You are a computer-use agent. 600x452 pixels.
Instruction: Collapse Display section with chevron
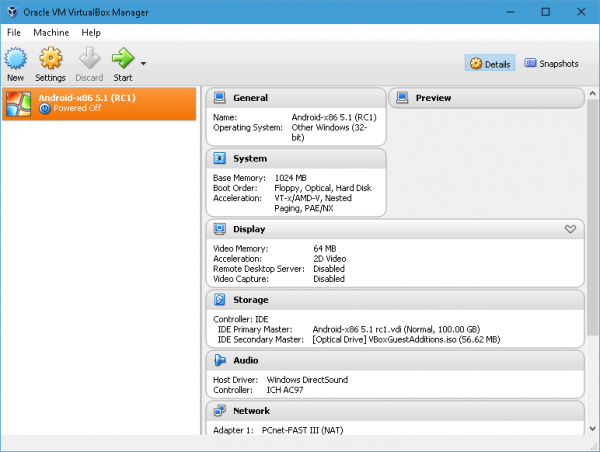point(570,229)
